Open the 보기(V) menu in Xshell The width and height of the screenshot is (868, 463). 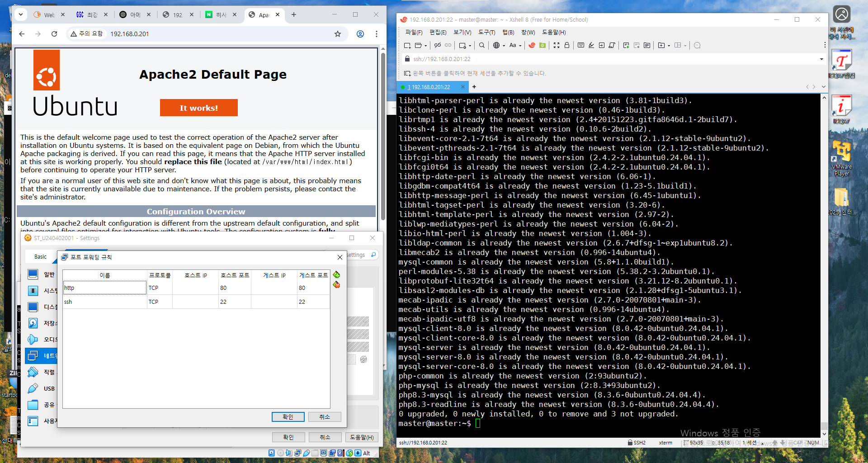462,33
